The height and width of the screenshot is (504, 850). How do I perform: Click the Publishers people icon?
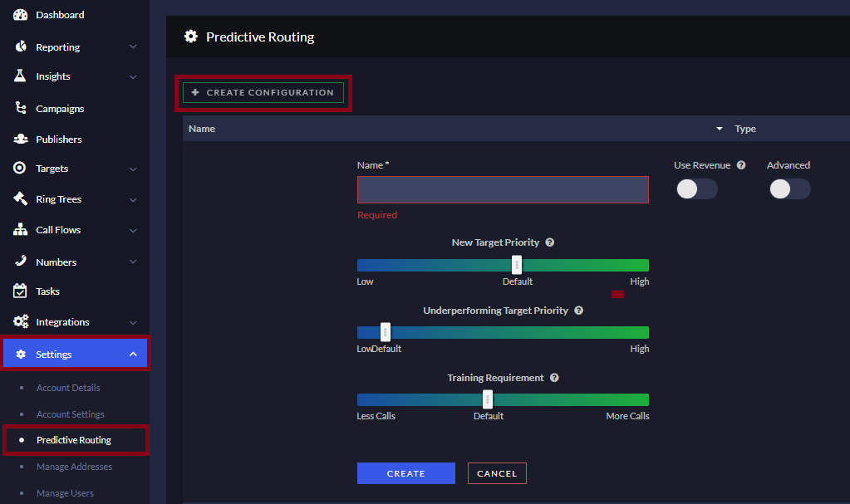point(21,139)
